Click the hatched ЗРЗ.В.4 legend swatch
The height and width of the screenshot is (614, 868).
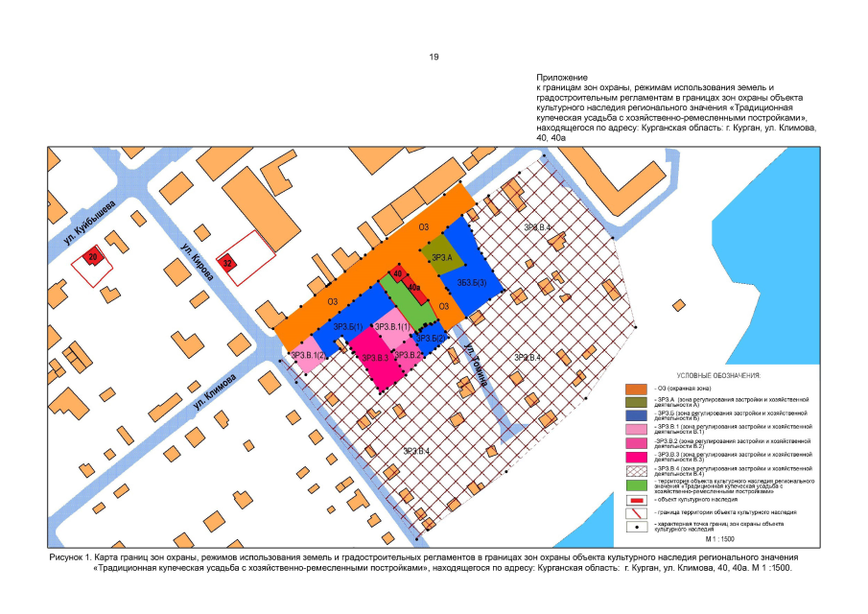click(x=635, y=471)
